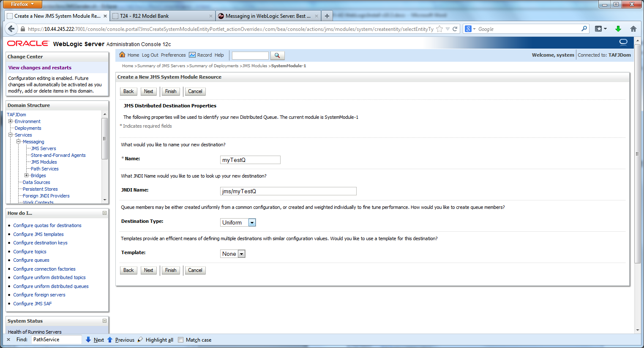Select Data Sources in the domain tree
Viewport: 644px width, 348px height.
pyautogui.click(x=36, y=182)
